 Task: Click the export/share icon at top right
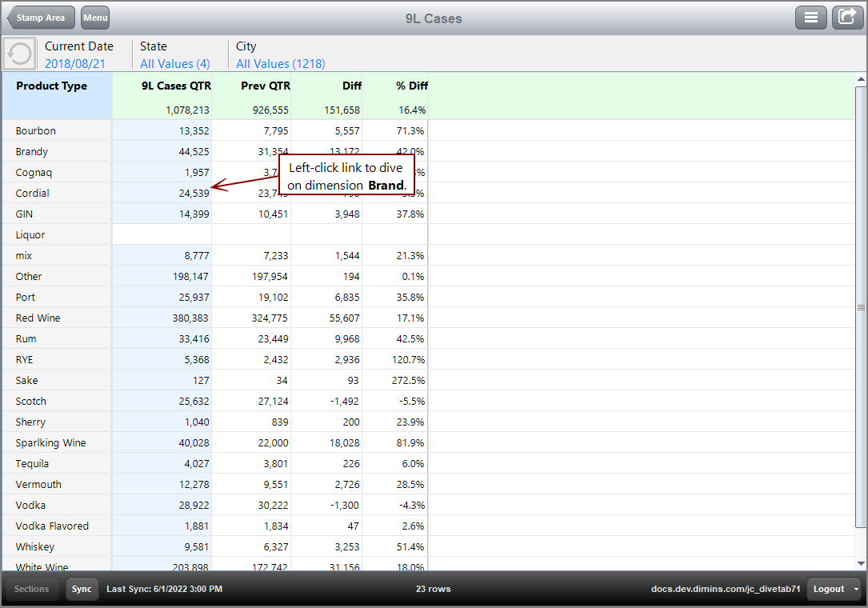[x=847, y=18]
